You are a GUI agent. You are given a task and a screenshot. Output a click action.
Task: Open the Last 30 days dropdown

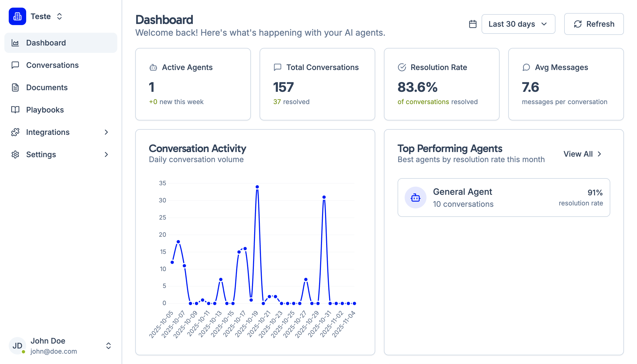[518, 24]
